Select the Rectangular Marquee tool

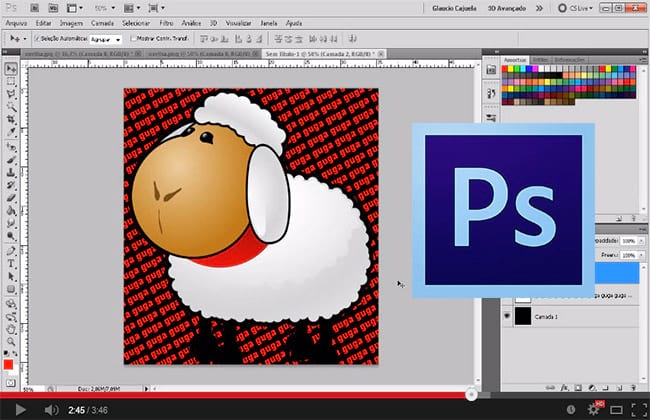(x=11, y=82)
